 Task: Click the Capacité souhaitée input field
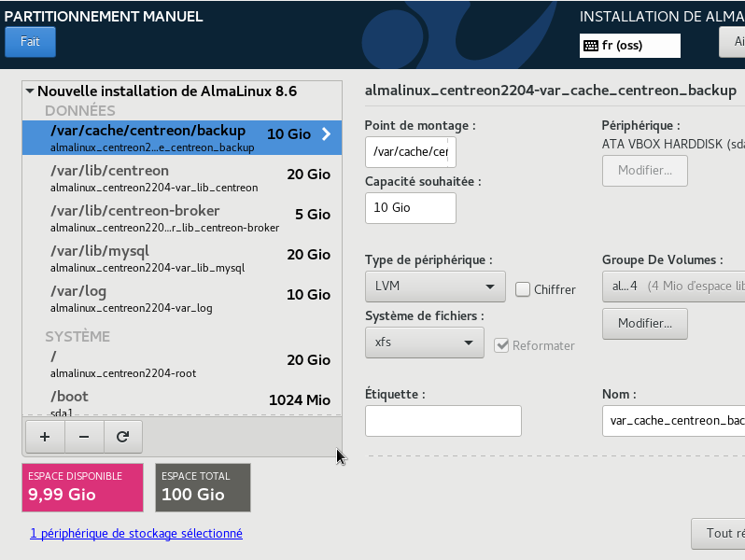pos(410,208)
